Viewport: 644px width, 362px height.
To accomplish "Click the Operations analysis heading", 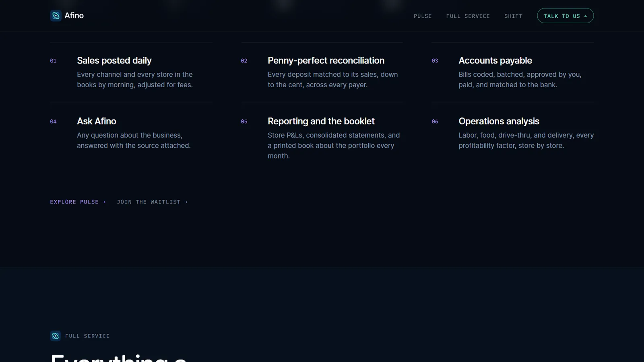I will point(499,121).
